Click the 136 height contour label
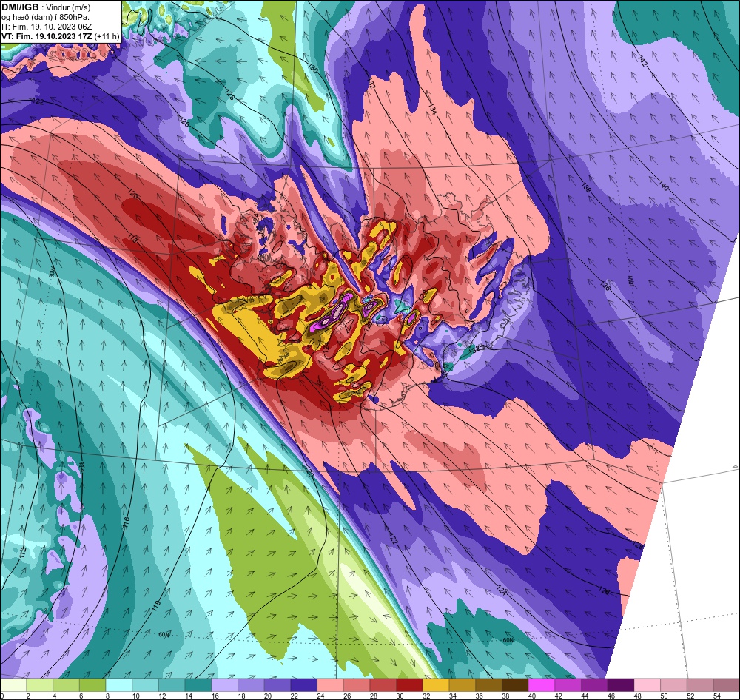 [x=605, y=286]
